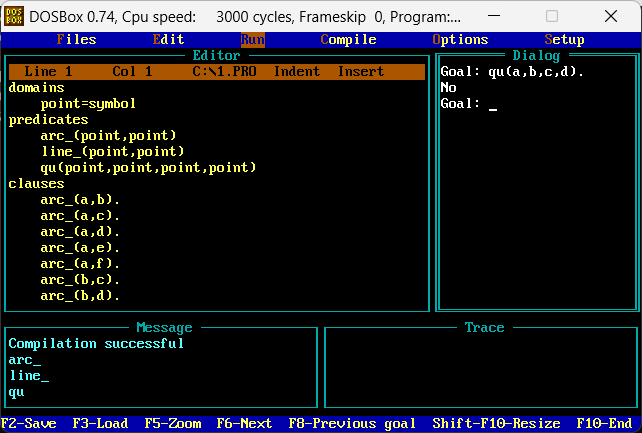Click 'Compilation successful' message
Screen dimensions: 642x433
pos(96,343)
